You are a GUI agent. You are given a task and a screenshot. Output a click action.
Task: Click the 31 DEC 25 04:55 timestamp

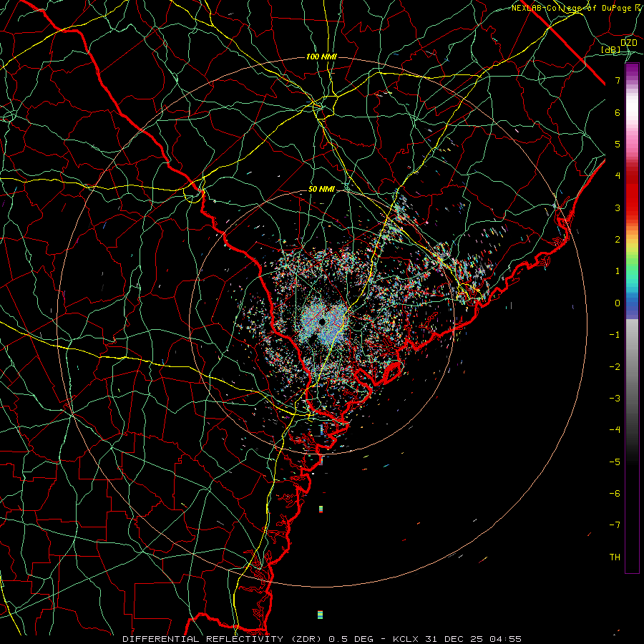[472, 639]
